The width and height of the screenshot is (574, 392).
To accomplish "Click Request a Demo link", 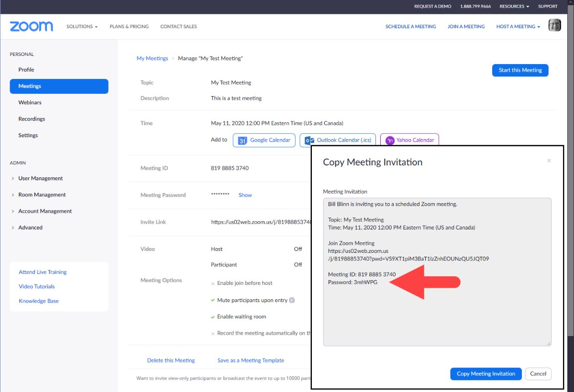I will pyautogui.click(x=432, y=7).
